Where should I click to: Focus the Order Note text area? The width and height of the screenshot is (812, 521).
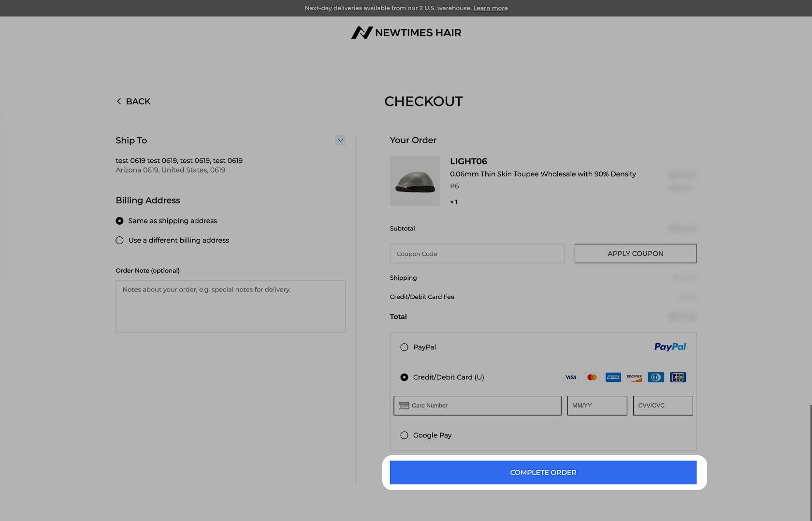[231, 306]
